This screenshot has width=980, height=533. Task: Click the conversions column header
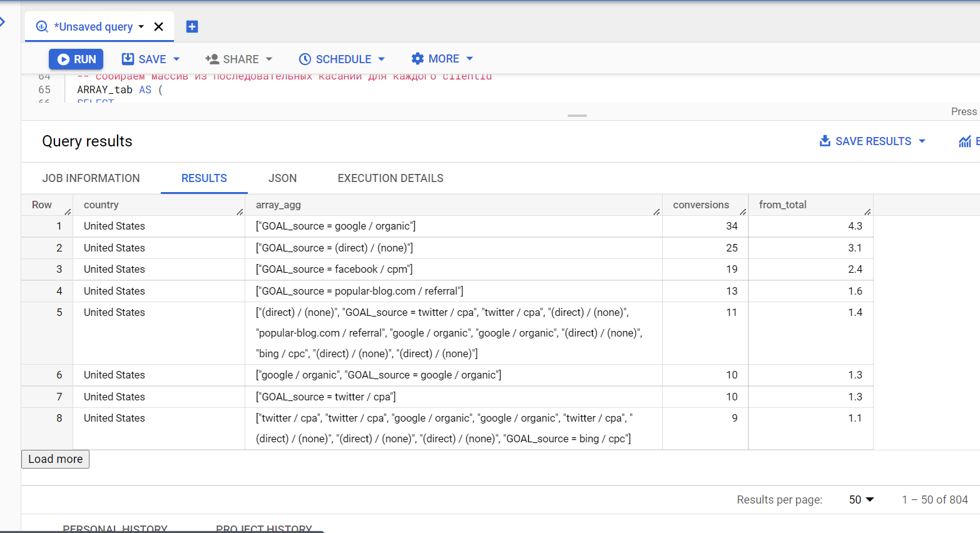coord(705,205)
